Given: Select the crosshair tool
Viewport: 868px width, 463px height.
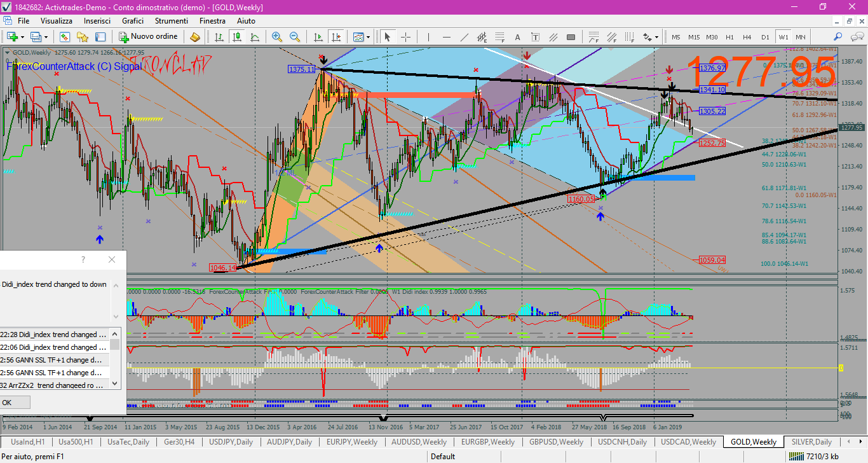Looking at the screenshot, I should point(405,36).
